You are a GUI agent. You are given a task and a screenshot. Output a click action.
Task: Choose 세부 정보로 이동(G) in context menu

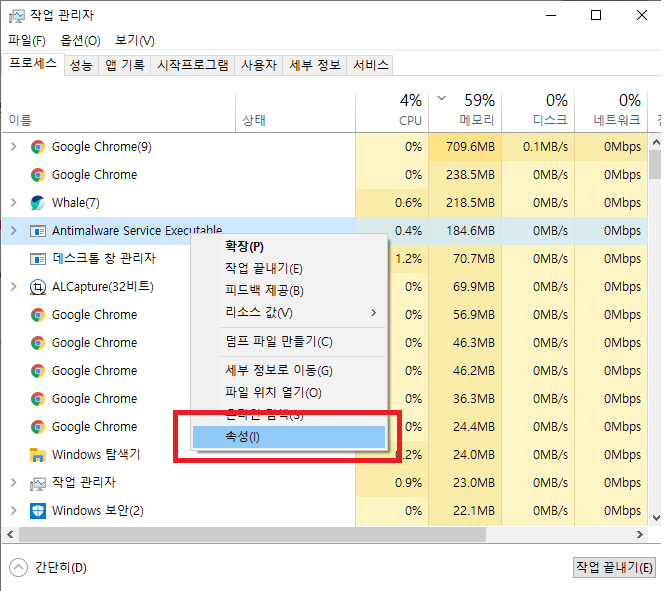click(x=289, y=370)
